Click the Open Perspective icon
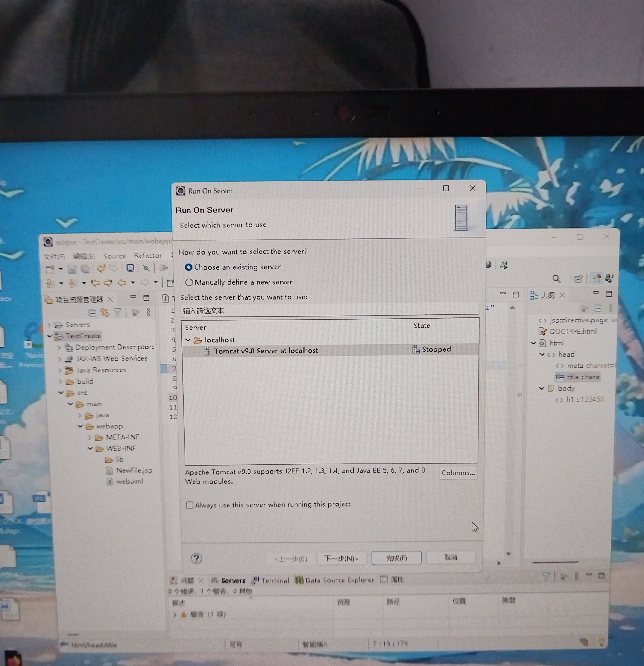The image size is (644, 666). (x=578, y=279)
